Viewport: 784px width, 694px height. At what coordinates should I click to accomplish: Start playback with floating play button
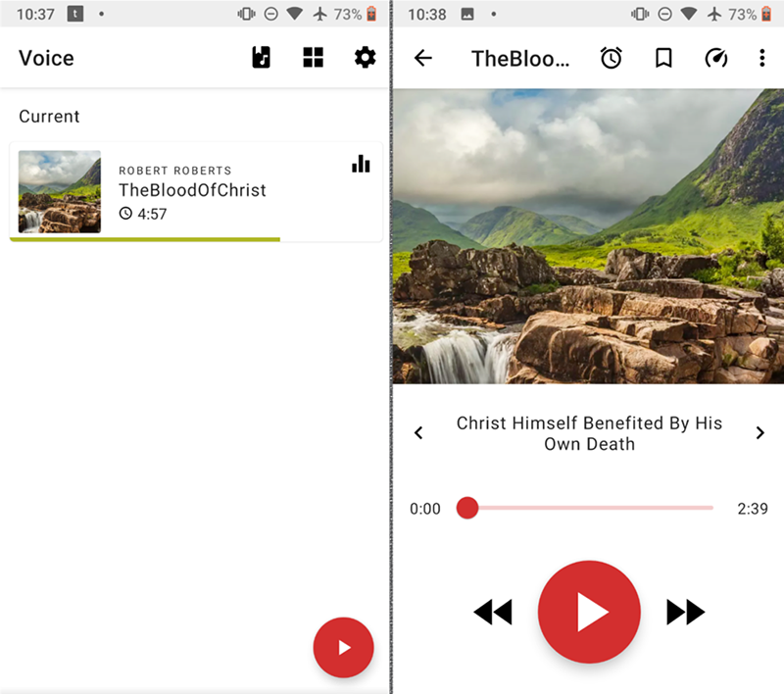tap(344, 648)
